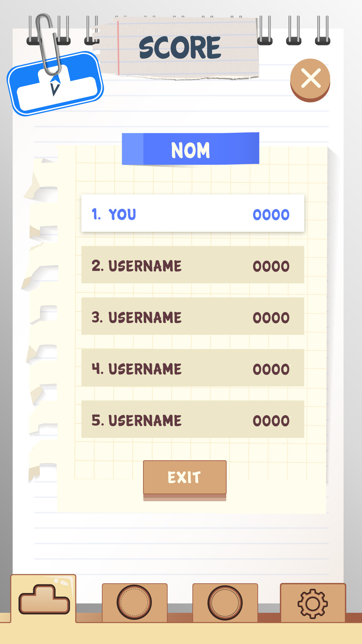Image resolution: width=362 pixels, height=644 pixels.
Task: Select the third-place USERNAME row
Action: [x=192, y=316]
